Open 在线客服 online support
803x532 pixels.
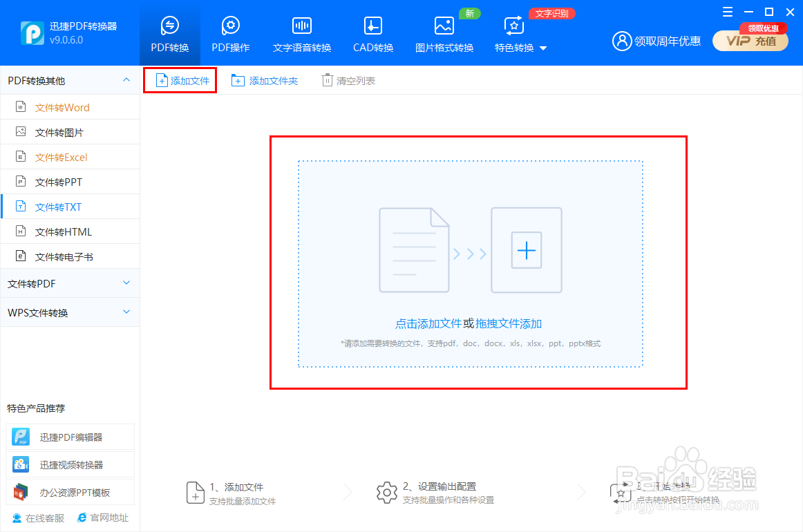pyautogui.click(x=39, y=518)
